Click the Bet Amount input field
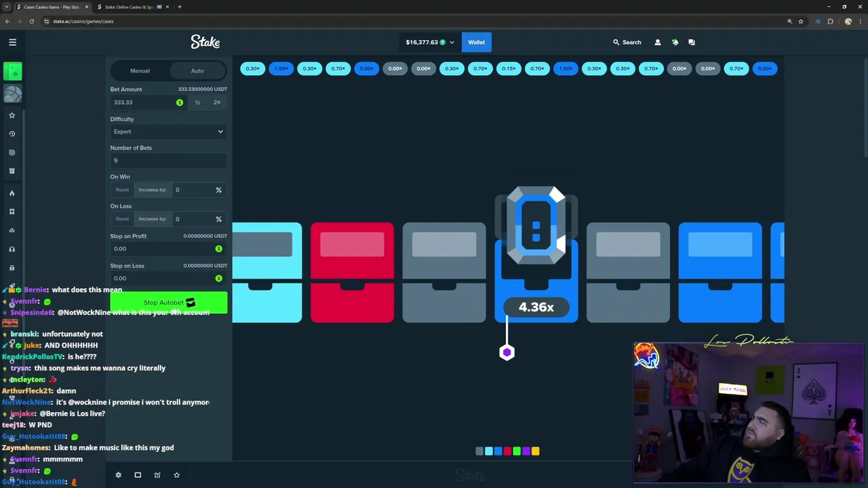The height and width of the screenshot is (488, 868). point(149,102)
